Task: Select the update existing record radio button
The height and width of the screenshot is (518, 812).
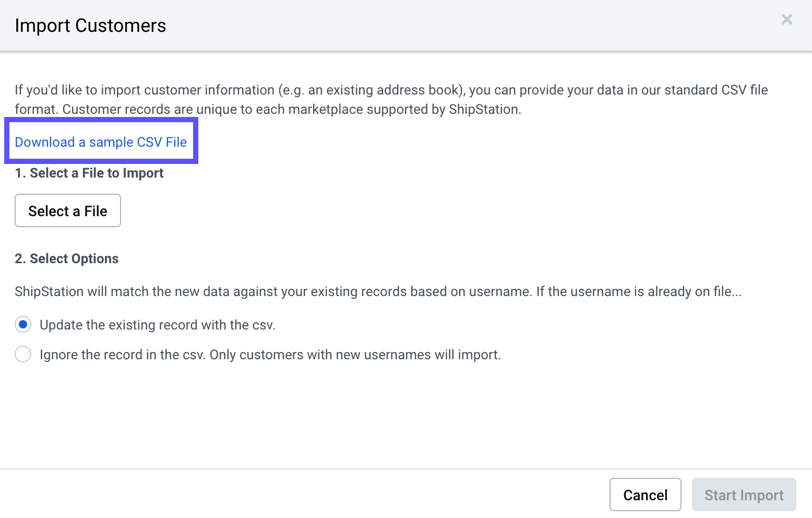Action: tap(23, 325)
